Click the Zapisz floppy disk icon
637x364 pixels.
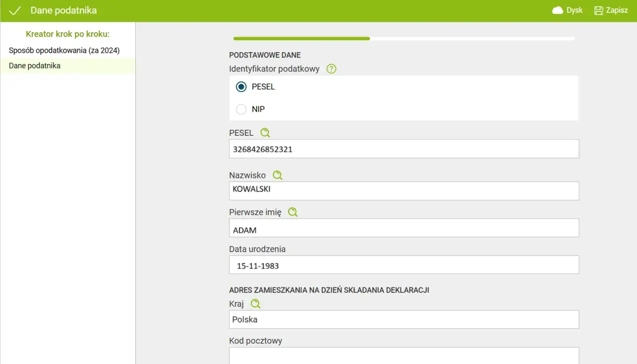click(x=599, y=10)
